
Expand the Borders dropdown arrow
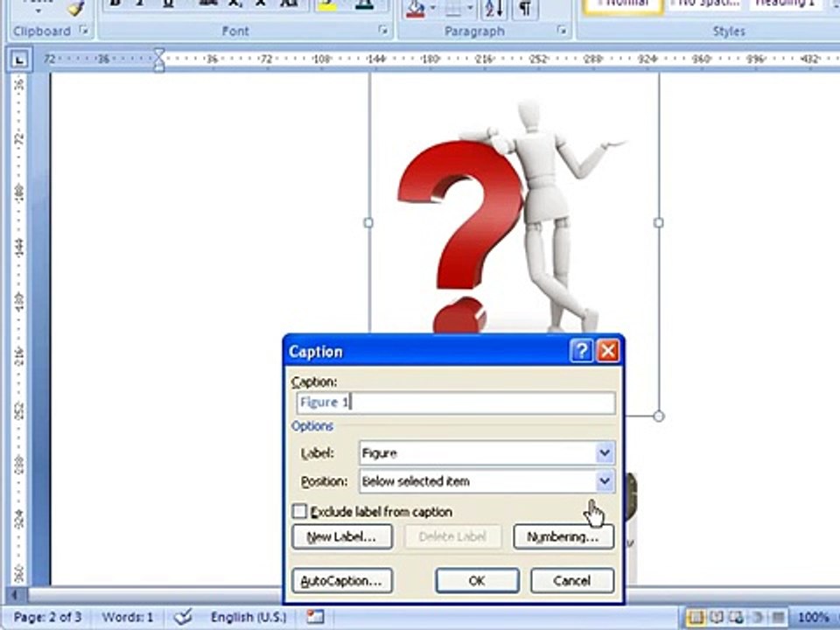[470, 9]
